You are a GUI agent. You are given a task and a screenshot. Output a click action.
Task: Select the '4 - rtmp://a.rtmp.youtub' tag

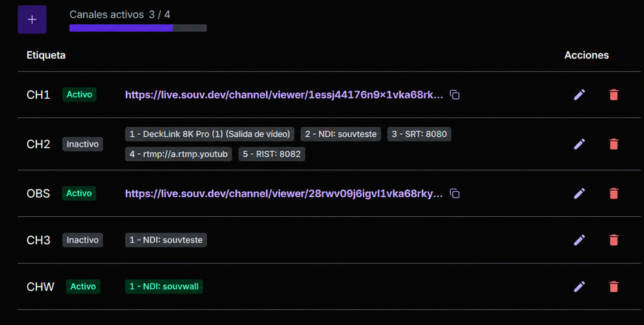point(179,155)
